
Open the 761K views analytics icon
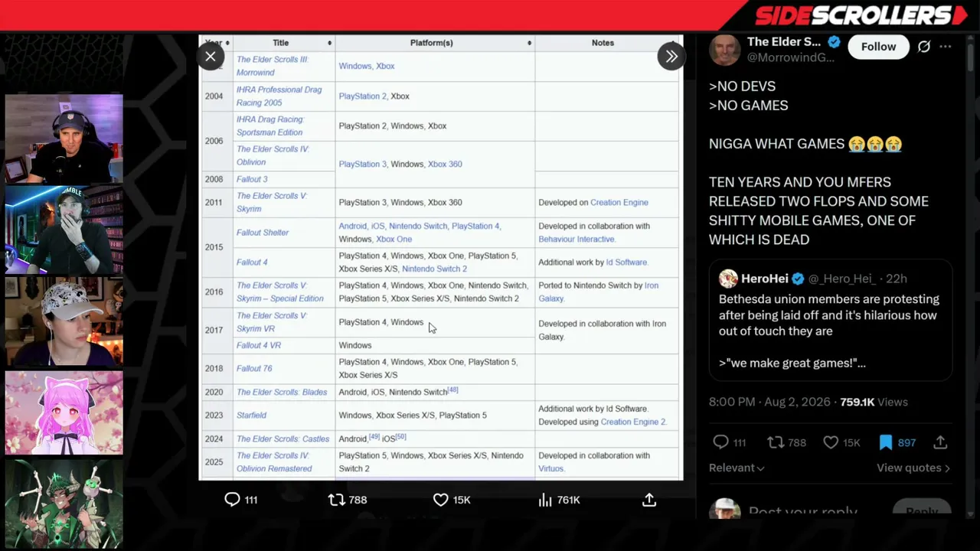(x=545, y=500)
